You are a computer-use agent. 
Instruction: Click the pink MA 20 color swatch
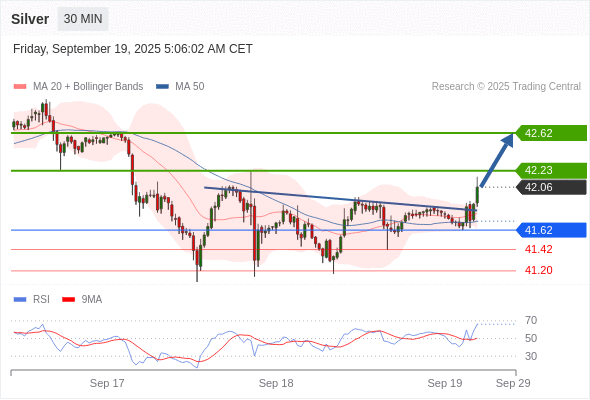click(20, 87)
